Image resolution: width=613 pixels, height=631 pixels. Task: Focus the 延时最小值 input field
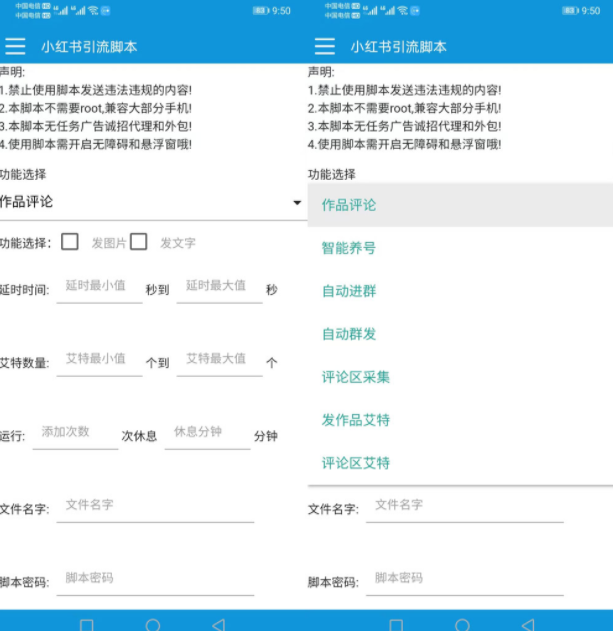(x=99, y=287)
